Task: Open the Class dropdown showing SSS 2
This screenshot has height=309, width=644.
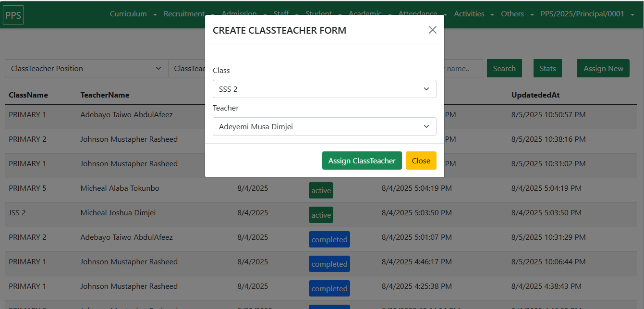Action: pos(324,89)
